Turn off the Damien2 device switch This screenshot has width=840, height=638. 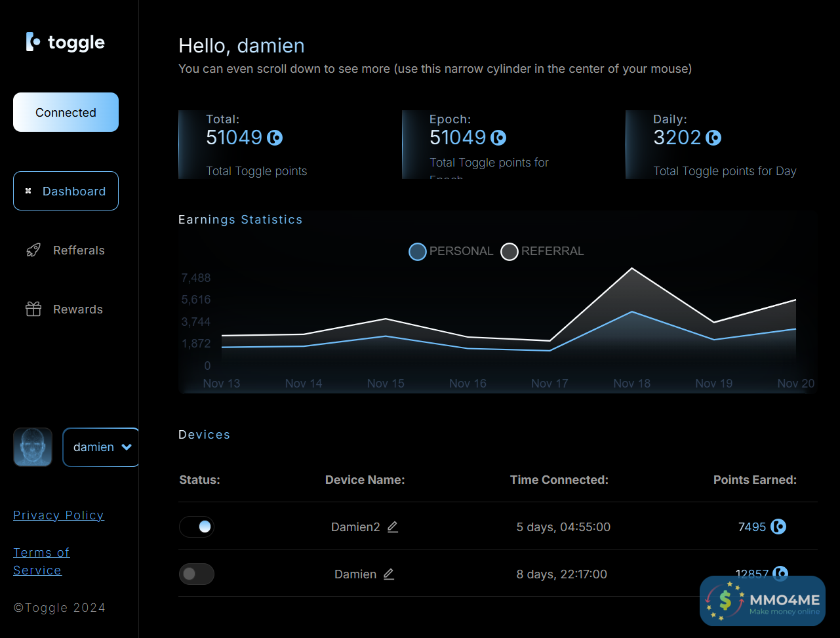tap(197, 527)
